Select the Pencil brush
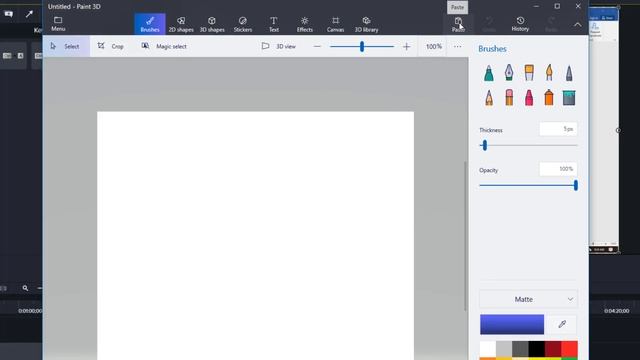The width and height of the screenshot is (640, 360). pyautogui.click(x=489, y=98)
